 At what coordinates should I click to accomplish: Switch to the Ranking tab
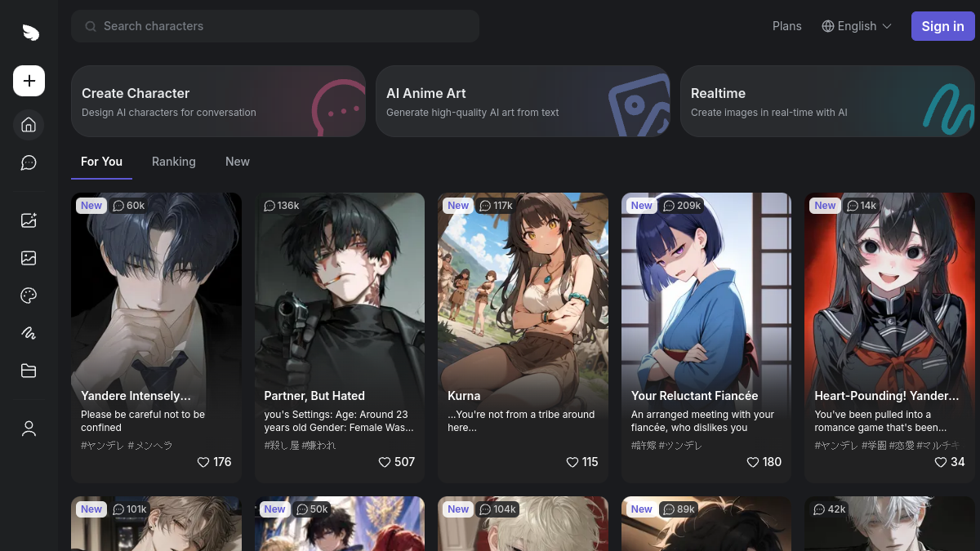[174, 162]
